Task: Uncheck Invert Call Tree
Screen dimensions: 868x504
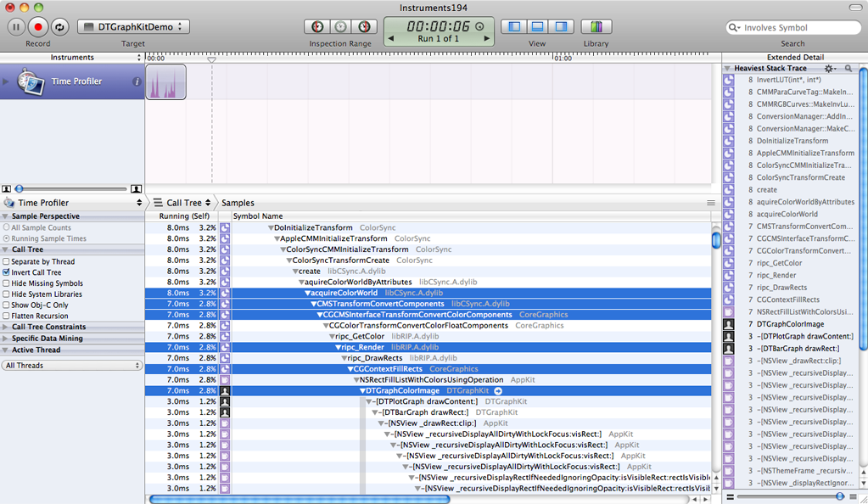Action: (7, 272)
